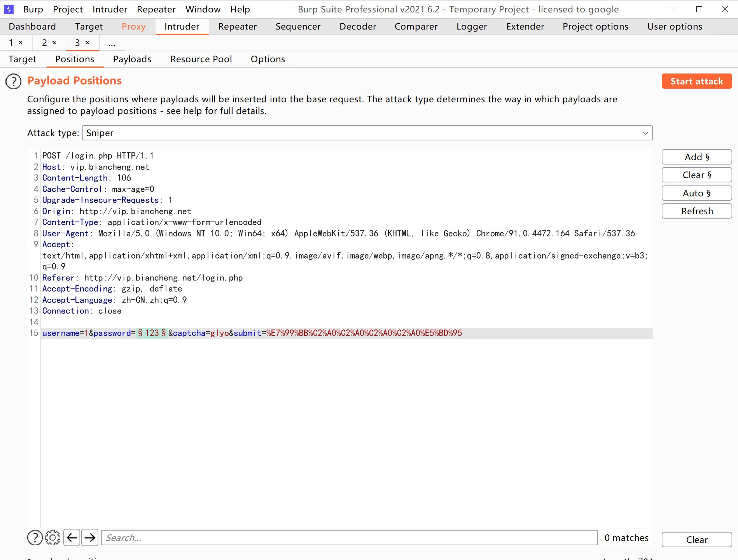Open the Repeater menu in menu bar
The image size is (738, 560).
(156, 9)
